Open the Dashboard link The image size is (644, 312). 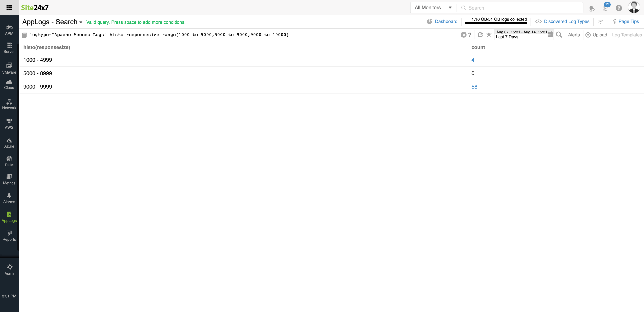446,21
